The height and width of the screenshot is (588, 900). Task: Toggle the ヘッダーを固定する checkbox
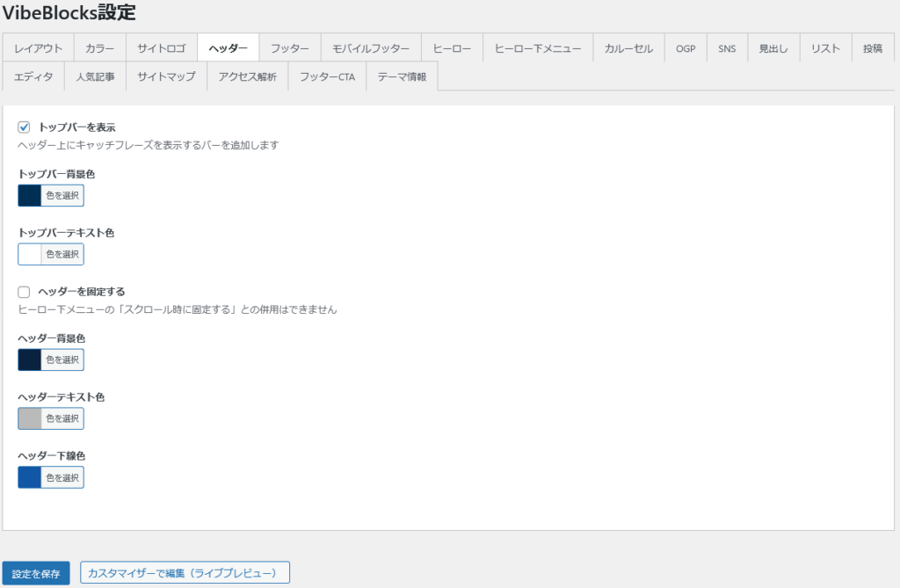click(x=25, y=292)
